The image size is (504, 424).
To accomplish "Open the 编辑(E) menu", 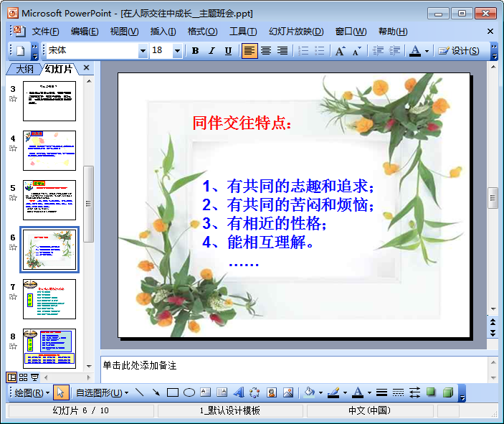I will pos(85,32).
